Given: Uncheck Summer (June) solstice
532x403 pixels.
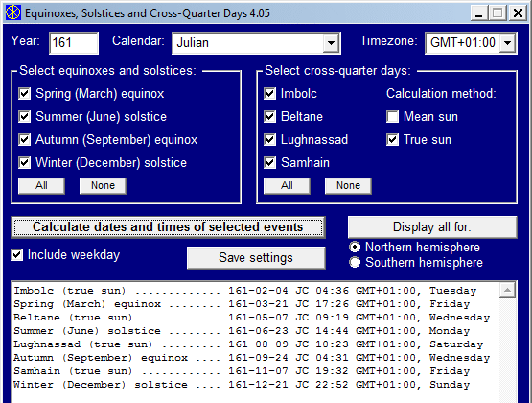Looking at the screenshot, I should (x=24, y=117).
